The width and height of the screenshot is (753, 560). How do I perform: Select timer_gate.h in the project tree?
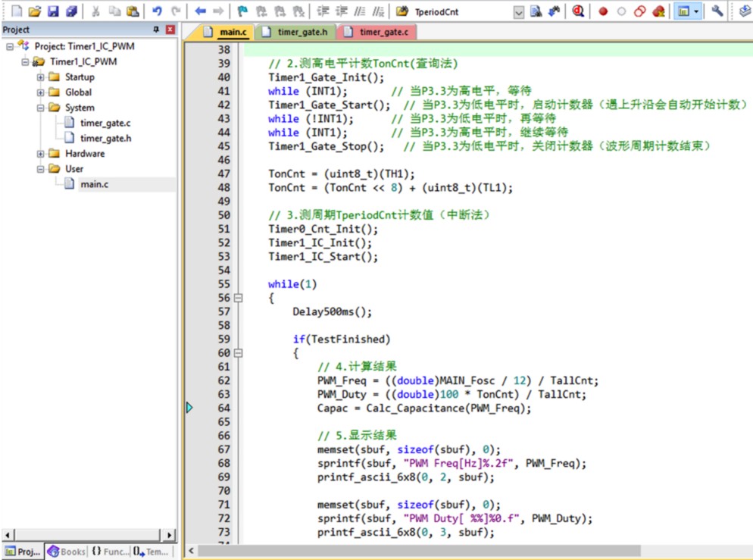[x=105, y=139]
